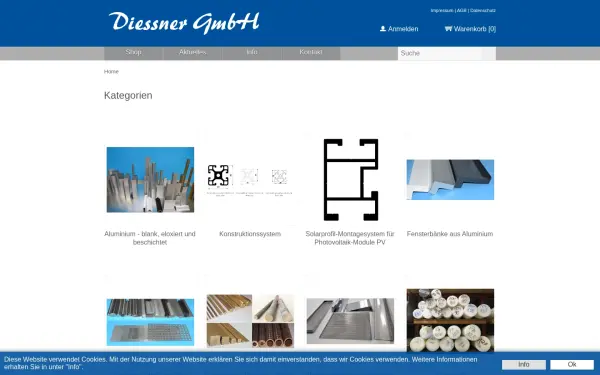Open the Fensterbänke category image
The width and height of the screenshot is (600, 375).
click(450, 179)
